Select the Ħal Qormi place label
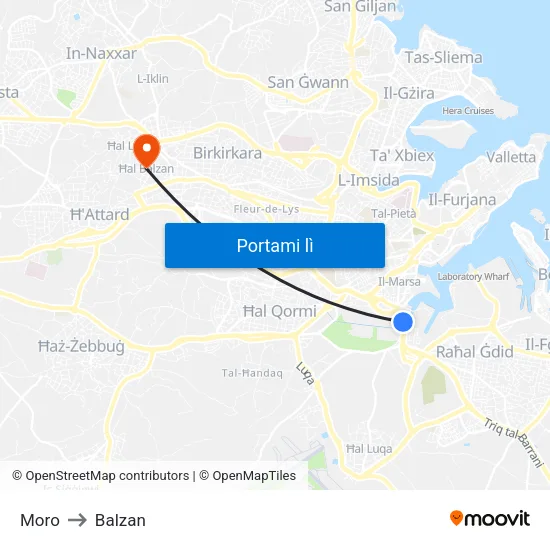 pyautogui.click(x=280, y=311)
